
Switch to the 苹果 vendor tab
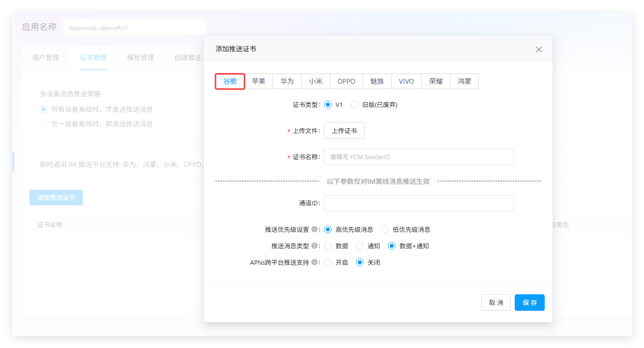coord(259,81)
